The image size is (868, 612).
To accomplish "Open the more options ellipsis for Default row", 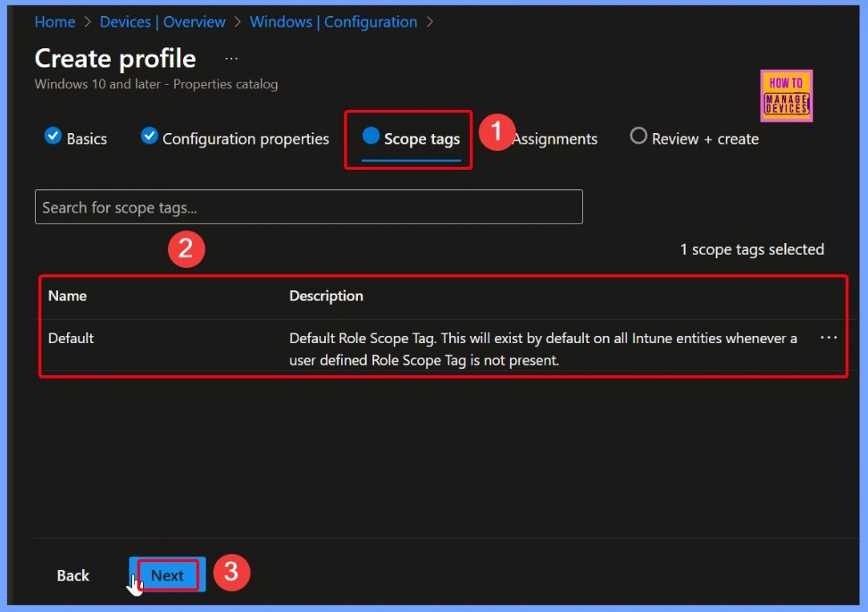I will pyautogui.click(x=828, y=338).
